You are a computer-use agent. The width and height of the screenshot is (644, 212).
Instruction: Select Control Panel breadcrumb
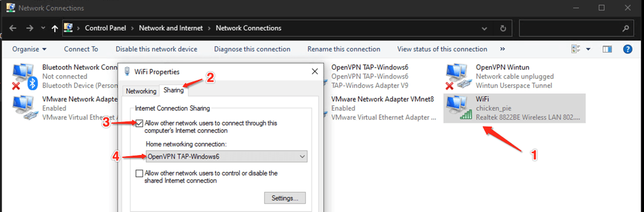(105, 28)
